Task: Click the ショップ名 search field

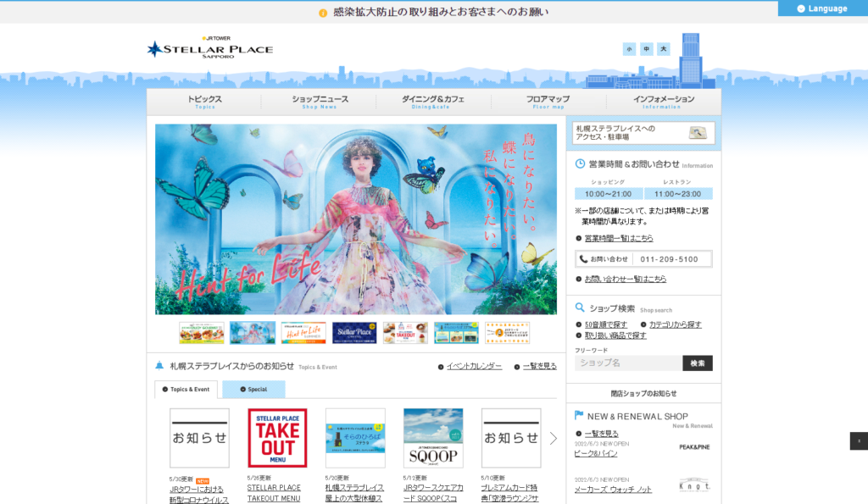Action: click(628, 363)
